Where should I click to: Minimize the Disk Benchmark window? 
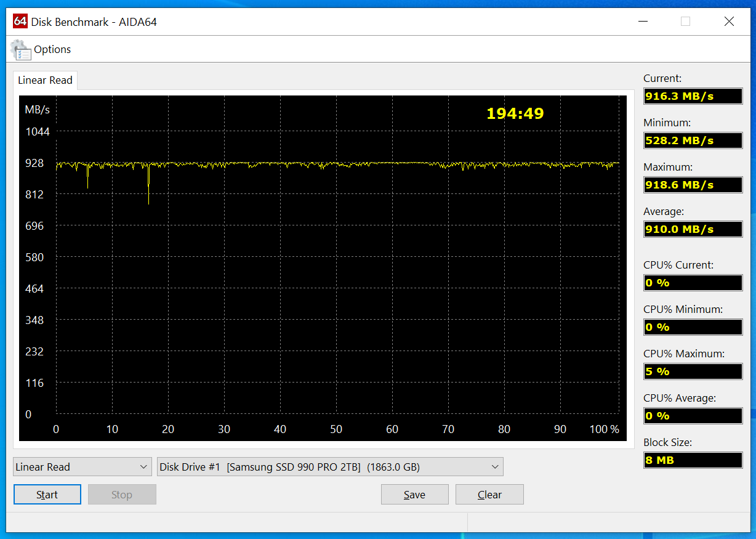[643, 22]
